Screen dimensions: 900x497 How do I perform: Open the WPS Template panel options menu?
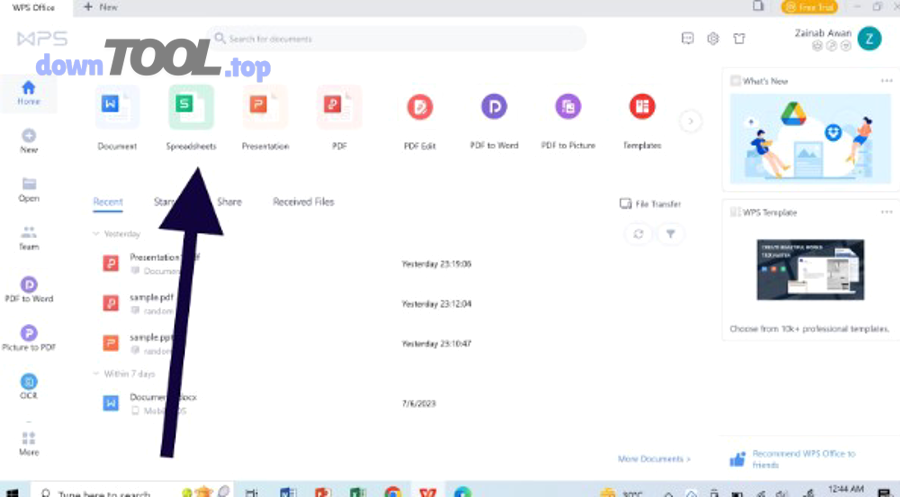click(886, 212)
